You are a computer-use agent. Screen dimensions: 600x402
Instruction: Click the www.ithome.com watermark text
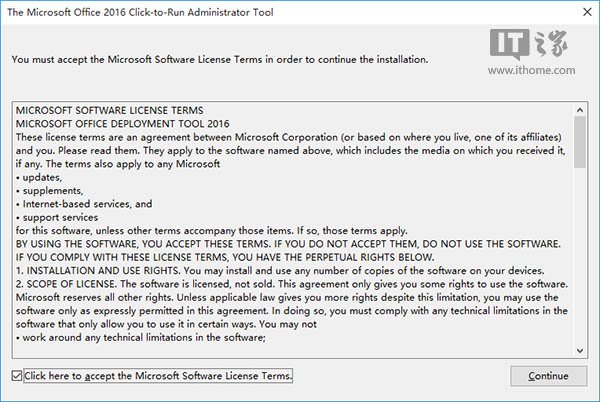pos(532,70)
